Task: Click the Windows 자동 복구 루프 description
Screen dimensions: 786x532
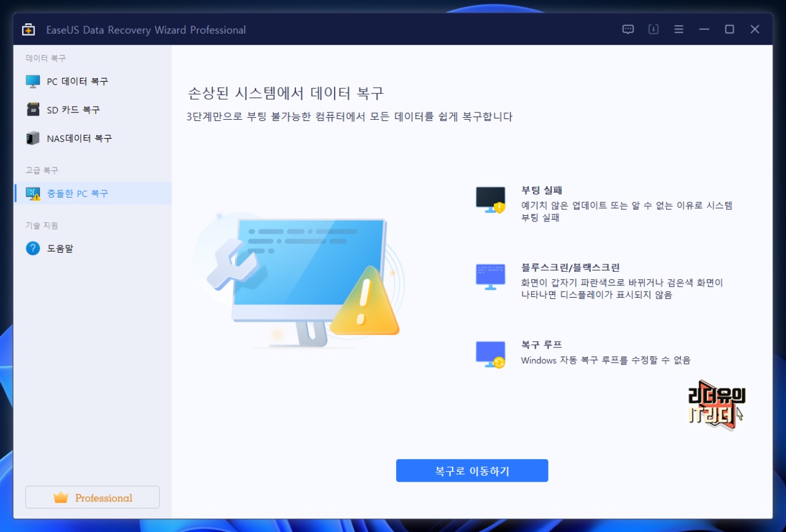Action: 605,360
